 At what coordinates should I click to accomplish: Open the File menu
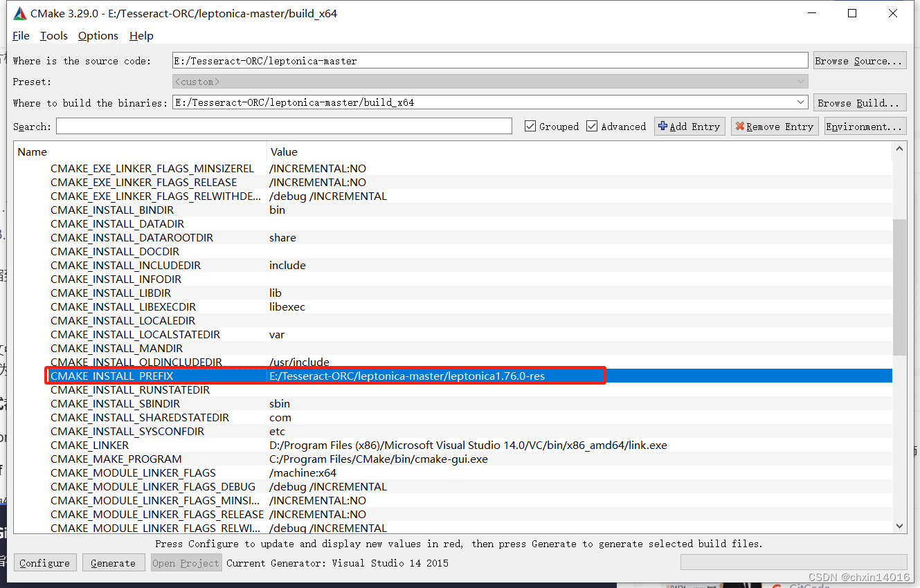[21, 36]
